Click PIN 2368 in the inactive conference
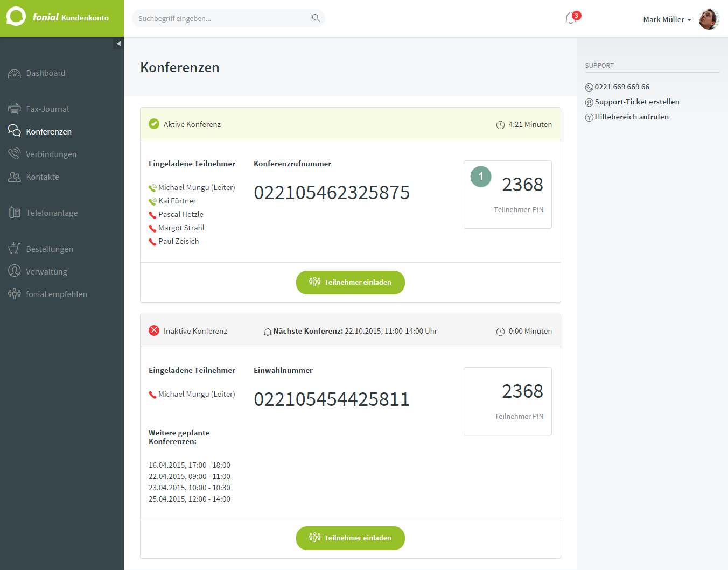The width and height of the screenshot is (728, 570). tap(522, 391)
